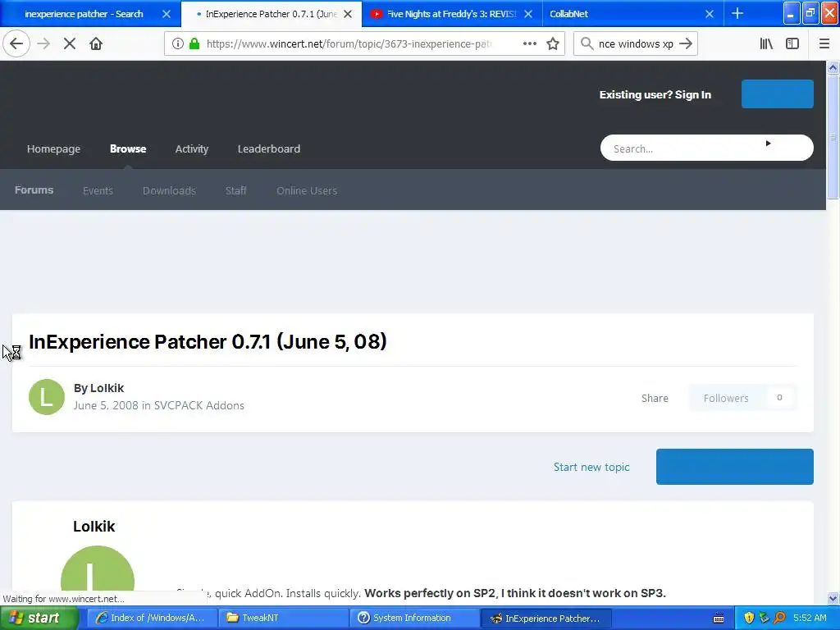Open page actions three-dot menu

(x=530, y=43)
